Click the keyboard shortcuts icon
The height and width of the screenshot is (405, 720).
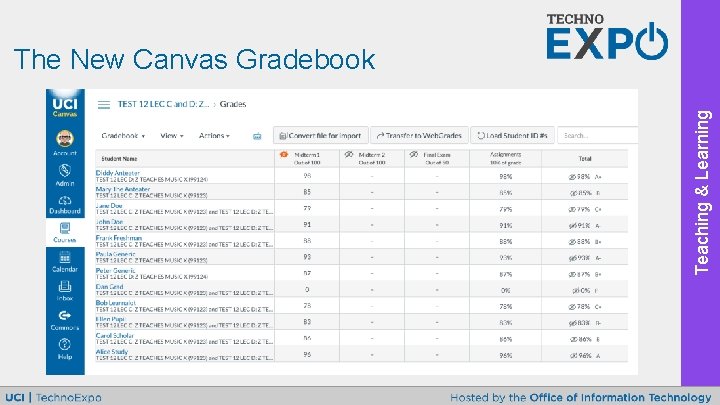tap(257, 136)
